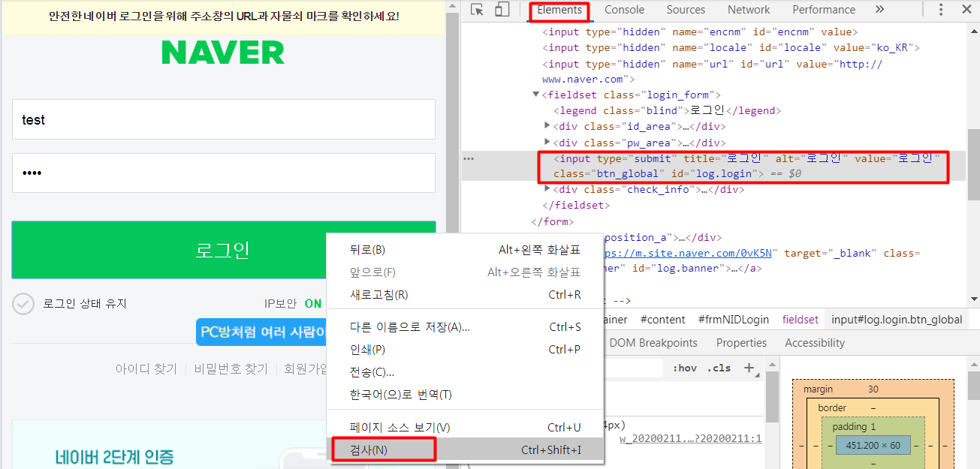Click the ID field containing test
The width and height of the screenshot is (980, 469).
223,119
